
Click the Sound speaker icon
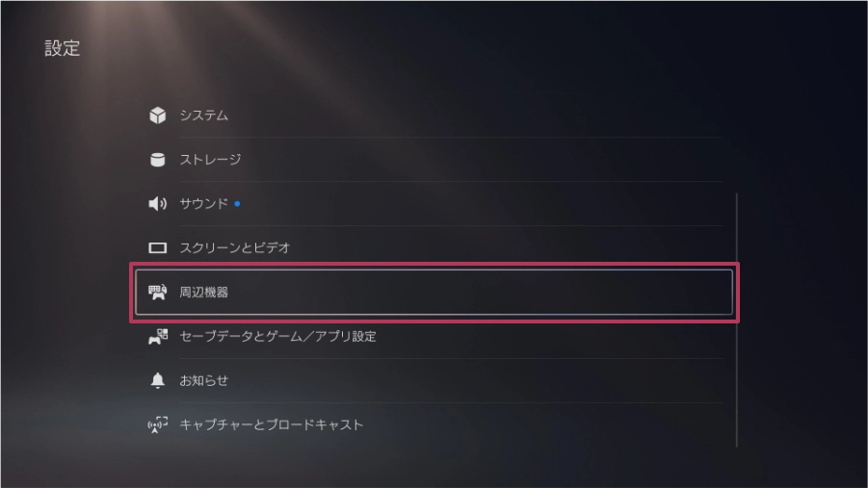point(157,204)
